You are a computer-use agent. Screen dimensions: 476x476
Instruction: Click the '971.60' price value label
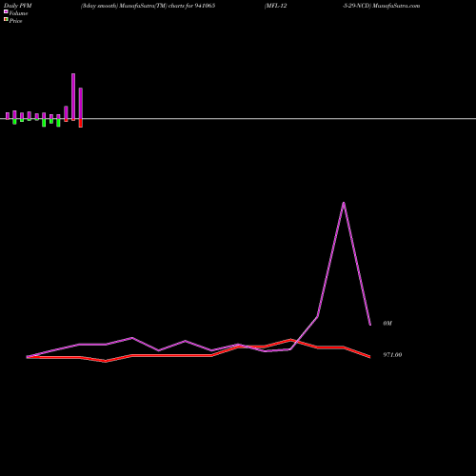[x=392, y=355]
